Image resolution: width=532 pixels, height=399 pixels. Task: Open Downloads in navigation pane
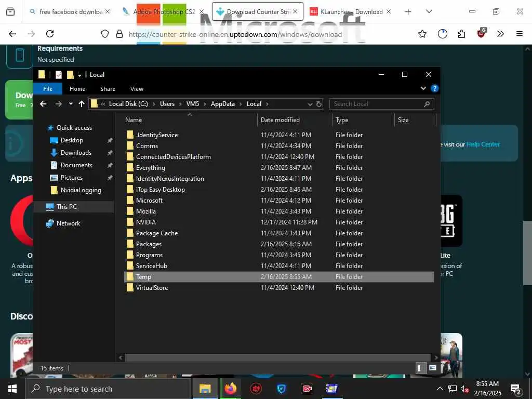click(76, 153)
